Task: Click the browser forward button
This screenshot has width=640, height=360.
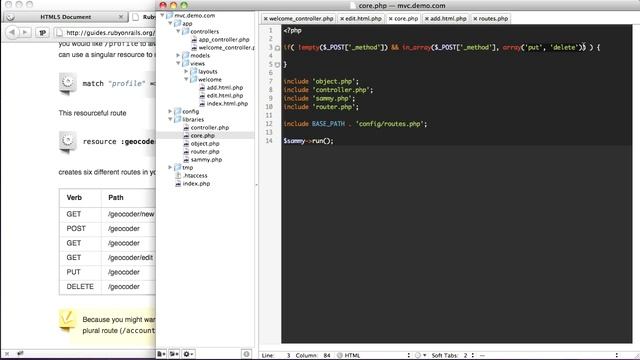Action: coord(25,32)
